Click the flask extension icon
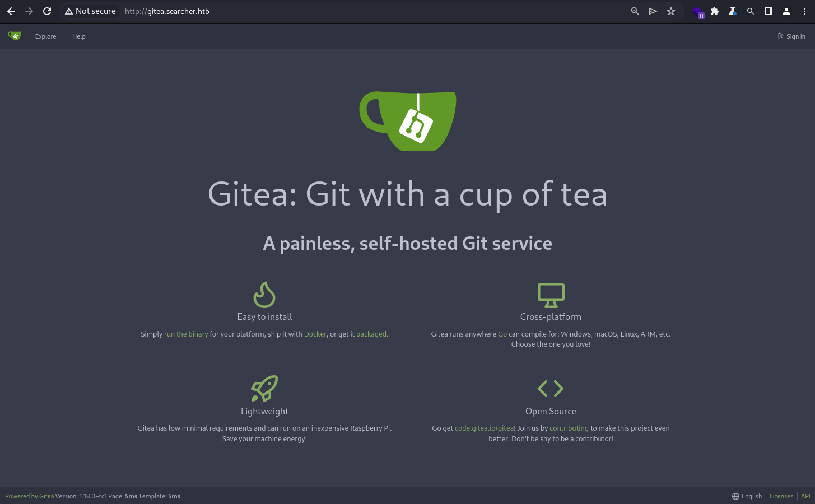The width and height of the screenshot is (815, 504). (733, 11)
